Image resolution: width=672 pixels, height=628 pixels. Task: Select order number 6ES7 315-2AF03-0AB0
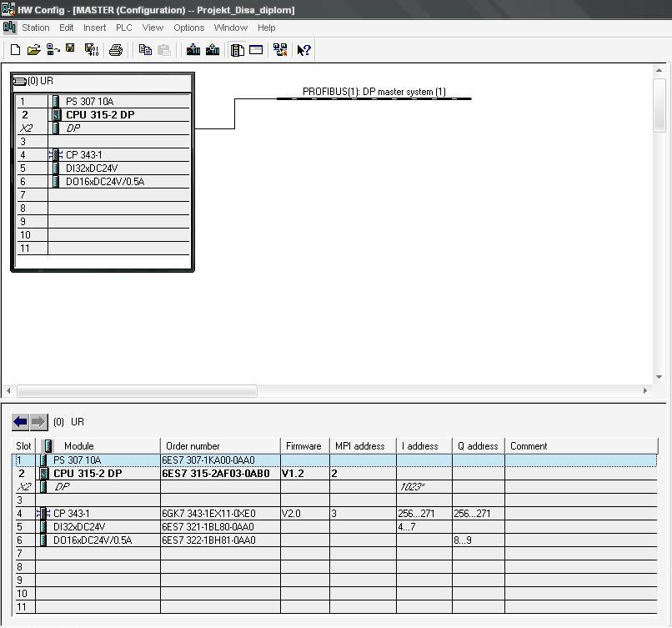pos(216,474)
